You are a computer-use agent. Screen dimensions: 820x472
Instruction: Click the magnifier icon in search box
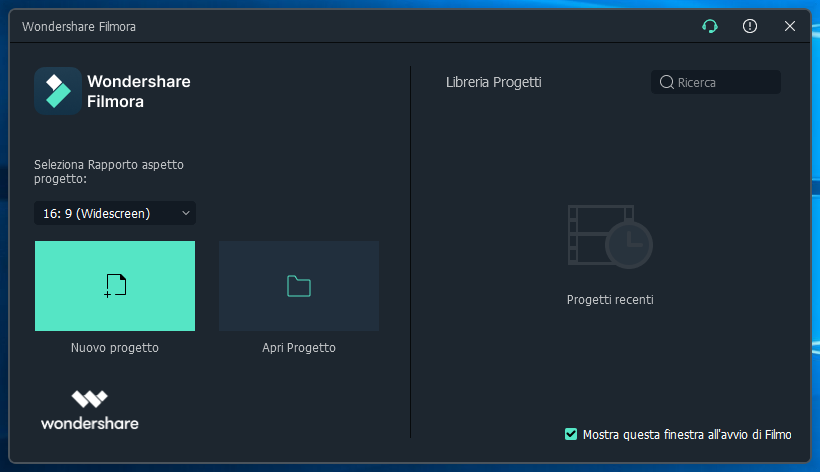click(666, 82)
